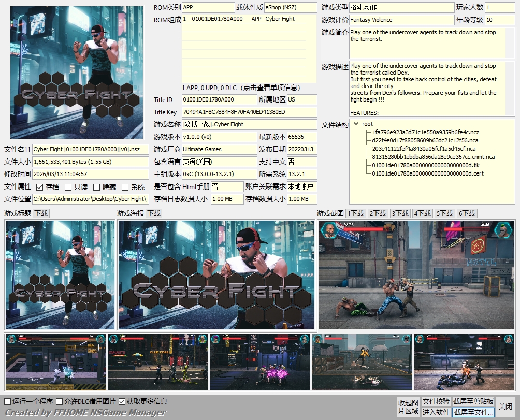Click the Title Key input field

(249, 112)
